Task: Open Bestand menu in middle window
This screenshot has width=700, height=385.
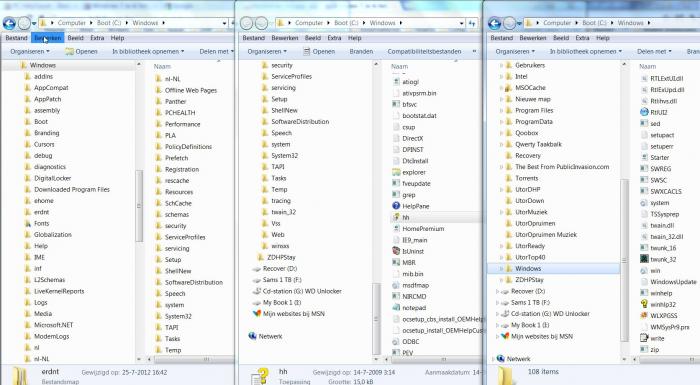Action: coord(254,38)
